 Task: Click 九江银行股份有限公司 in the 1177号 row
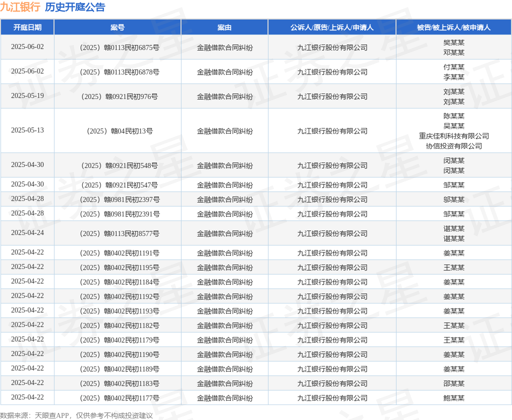(x=332, y=398)
